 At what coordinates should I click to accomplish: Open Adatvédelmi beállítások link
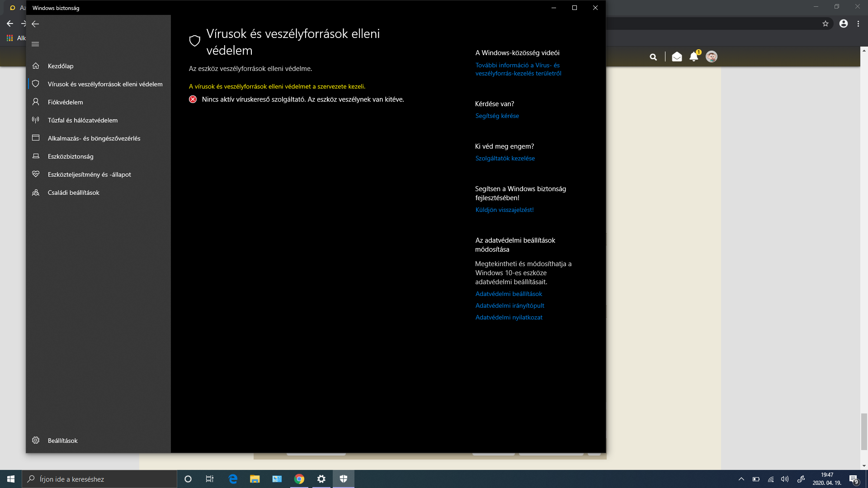point(509,294)
